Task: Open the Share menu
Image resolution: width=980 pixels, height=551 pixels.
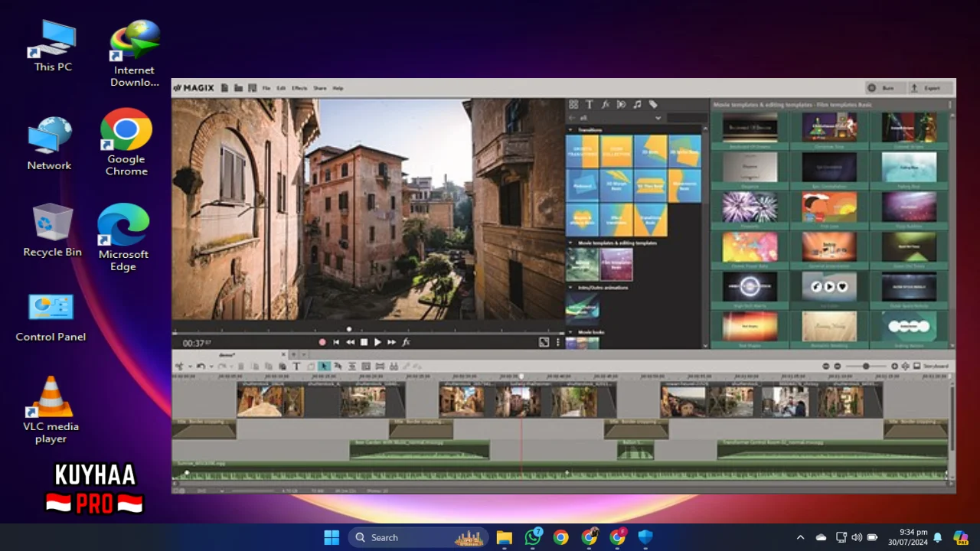Action: [x=319, y=88]
